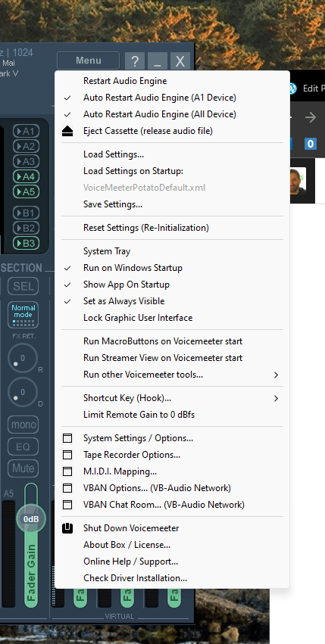Viewport: 325px width, 644px height.
Task: Toggle B2 bus routing button
Action: [x=26, y=228]
